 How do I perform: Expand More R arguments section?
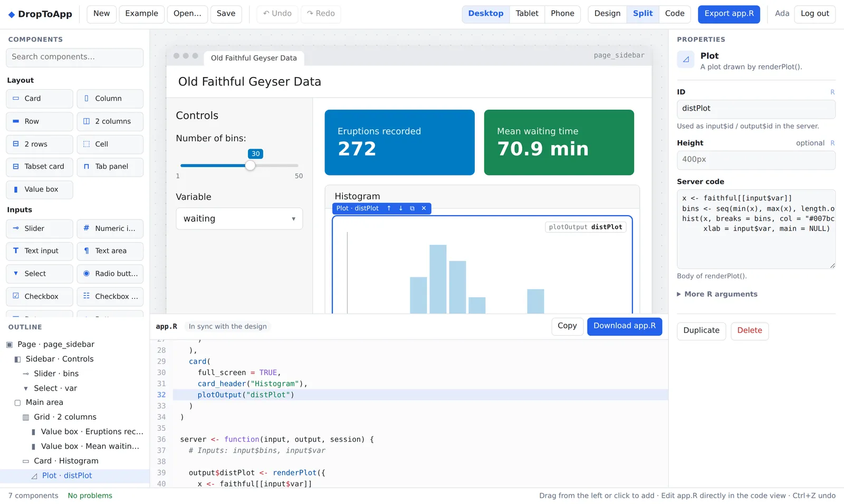[x=717, y=294]
